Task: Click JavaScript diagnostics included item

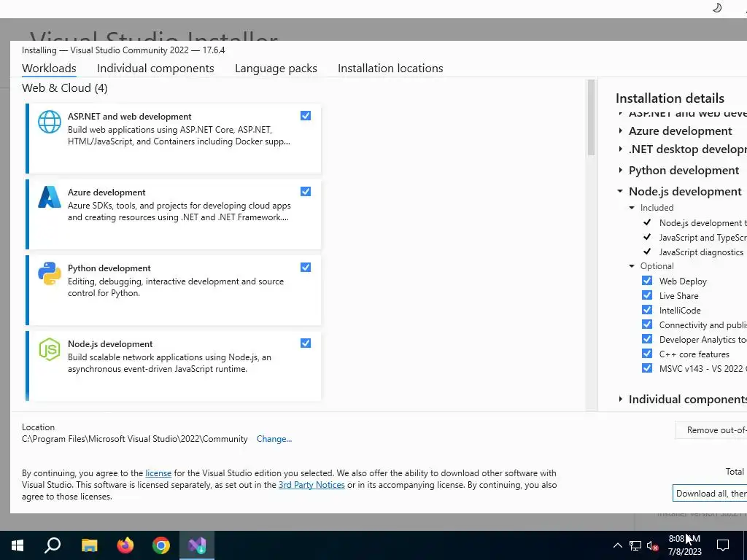Action: [701, 252]
